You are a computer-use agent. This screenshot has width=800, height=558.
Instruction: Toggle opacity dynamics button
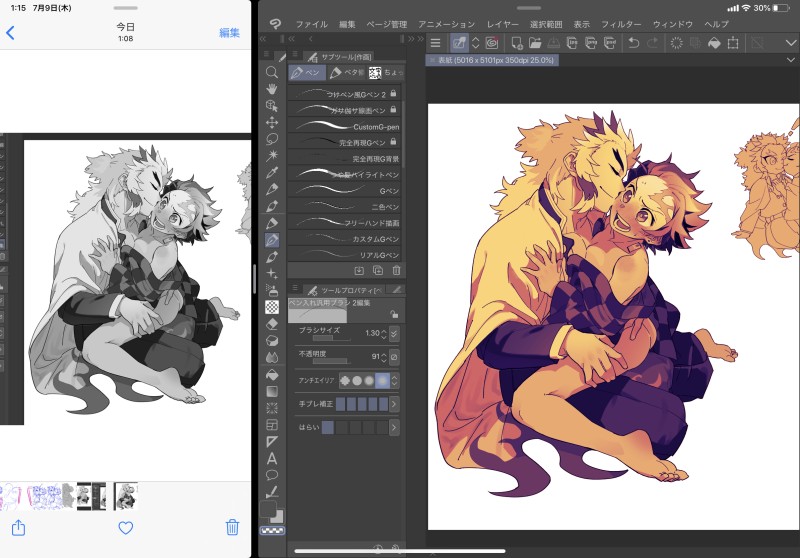[394, 357]
